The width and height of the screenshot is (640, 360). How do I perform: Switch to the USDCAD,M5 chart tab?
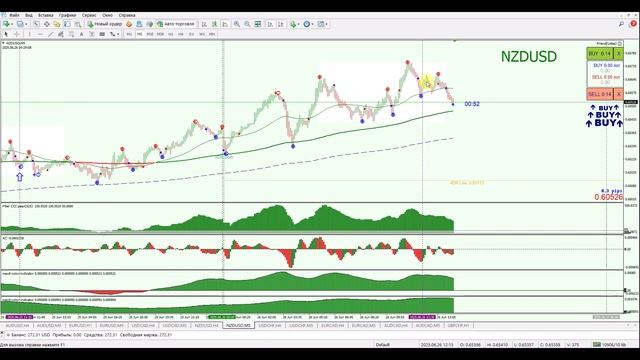[174, 326]
